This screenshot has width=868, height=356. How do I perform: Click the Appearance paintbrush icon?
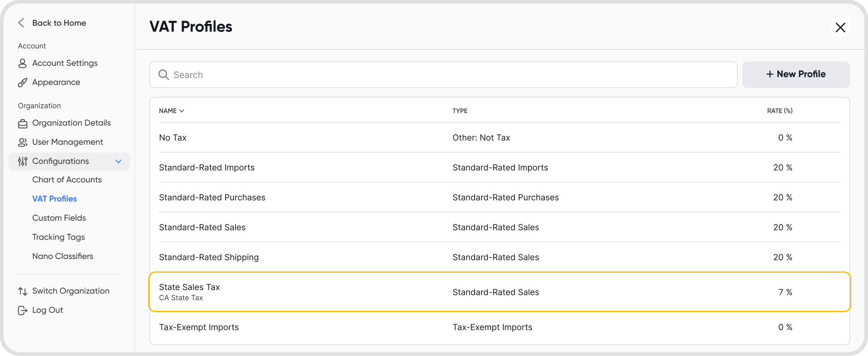(22, 83)
